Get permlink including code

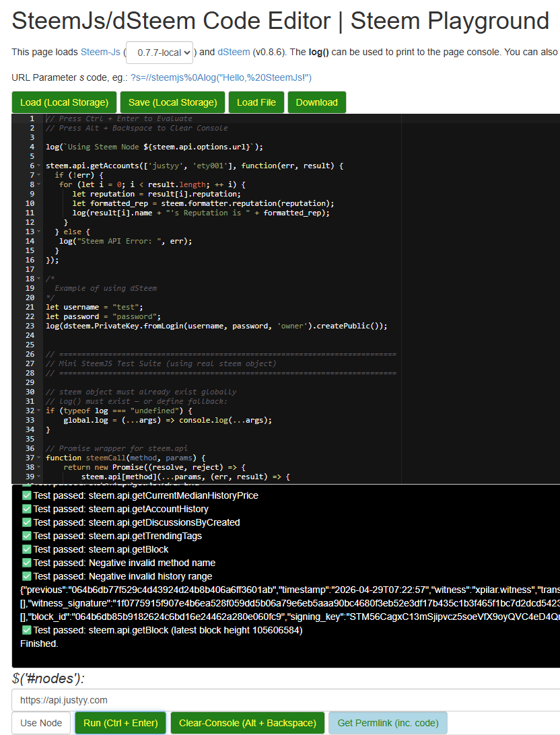tap(388, 723)
